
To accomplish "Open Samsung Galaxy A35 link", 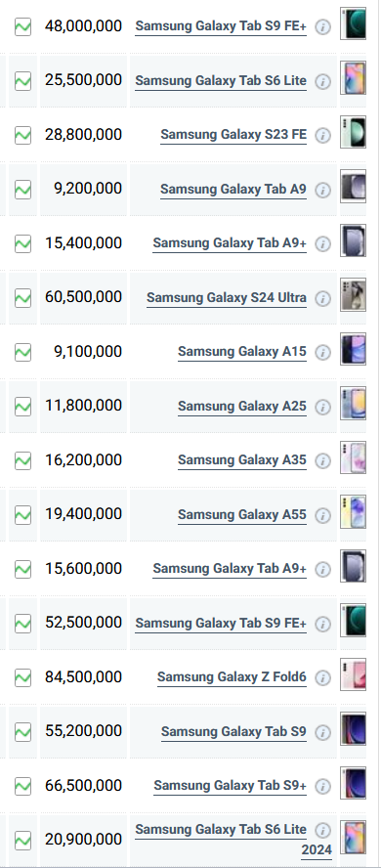I will coord(241,460).
